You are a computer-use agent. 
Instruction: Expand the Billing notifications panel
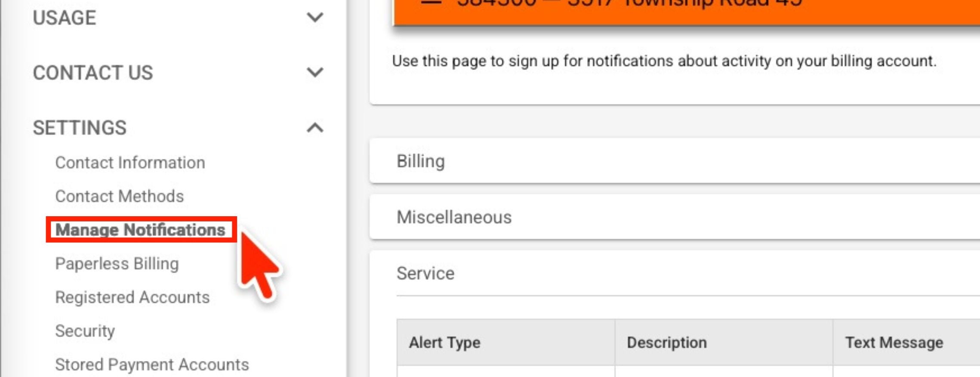675,161
